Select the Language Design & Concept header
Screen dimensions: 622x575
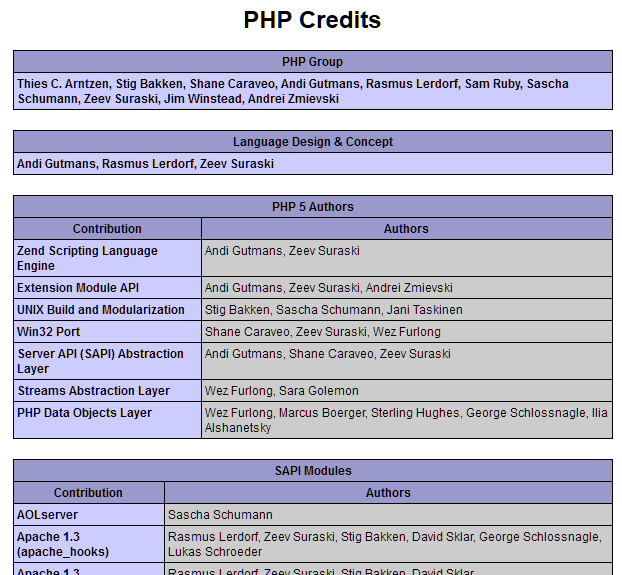[313, 142]
